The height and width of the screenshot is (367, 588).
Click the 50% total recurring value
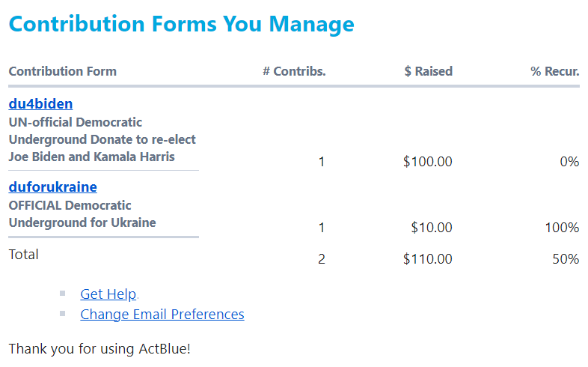566,259
